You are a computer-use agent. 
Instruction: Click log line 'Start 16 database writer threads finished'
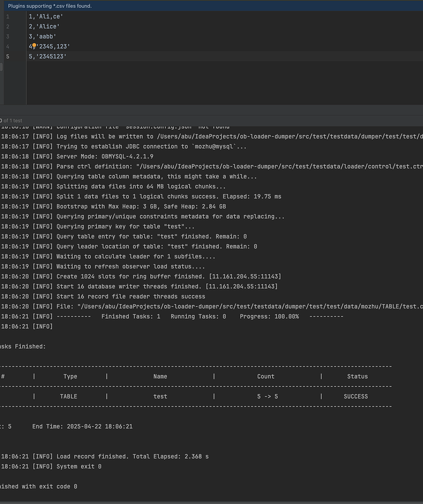pos(167,286)
